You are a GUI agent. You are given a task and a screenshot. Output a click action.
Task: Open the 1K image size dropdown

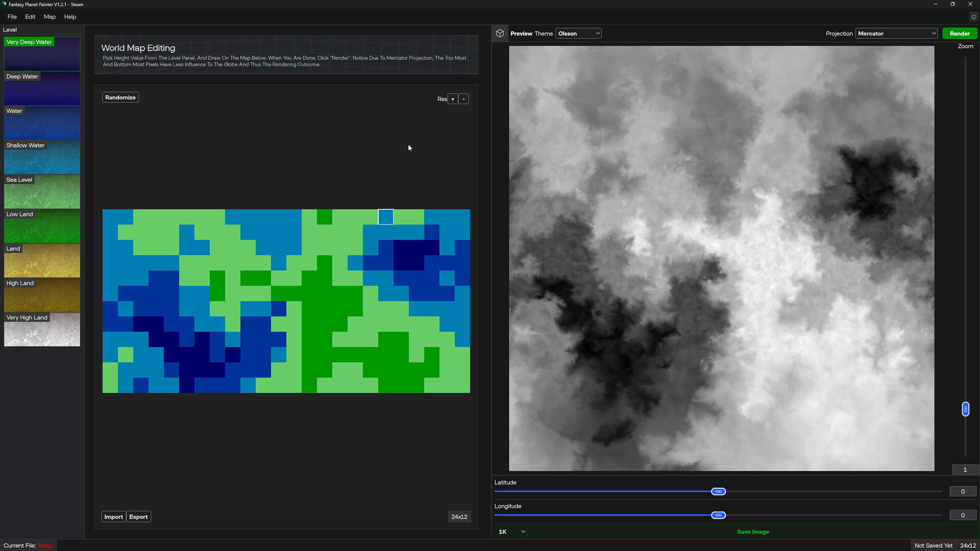tap(511, 532)
